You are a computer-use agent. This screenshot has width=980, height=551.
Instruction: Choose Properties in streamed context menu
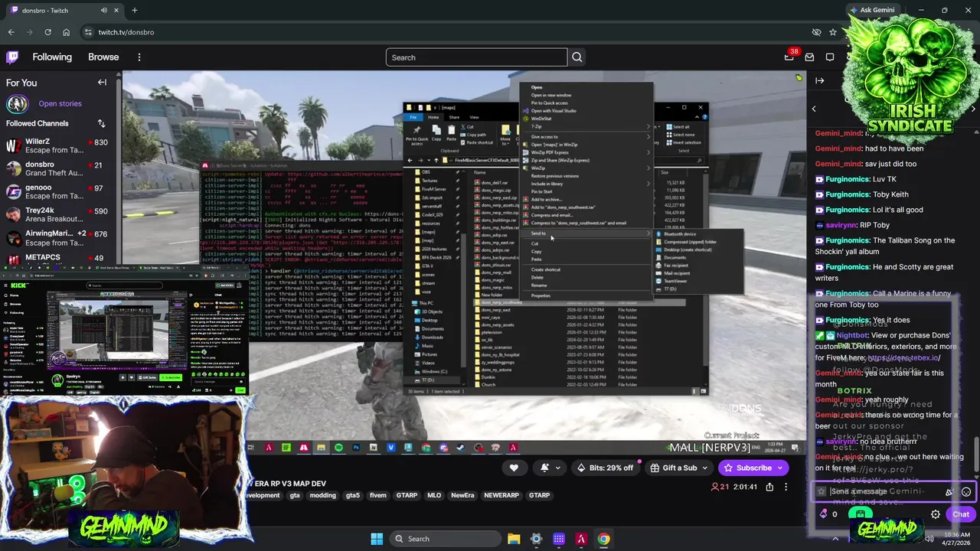pyautogui.click(x=586, y=295)
